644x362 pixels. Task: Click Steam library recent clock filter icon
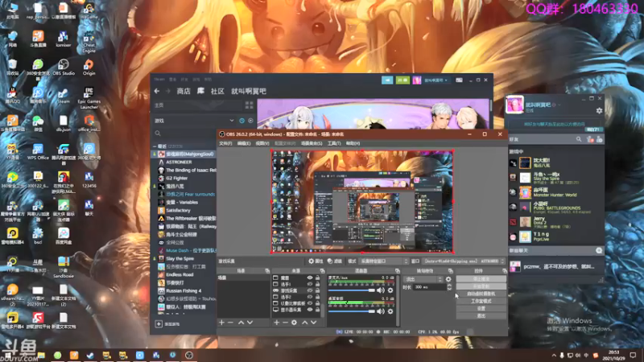click(x=242, y=121)
